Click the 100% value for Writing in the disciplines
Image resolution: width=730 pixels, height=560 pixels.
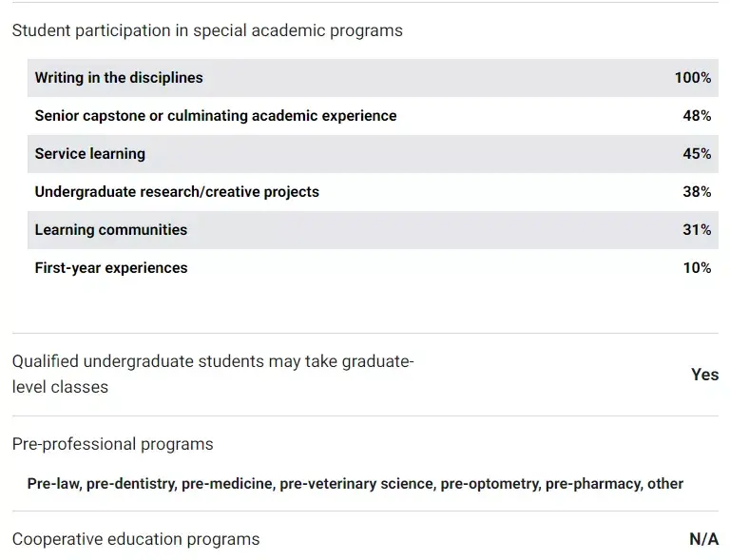tap(692, 78)
